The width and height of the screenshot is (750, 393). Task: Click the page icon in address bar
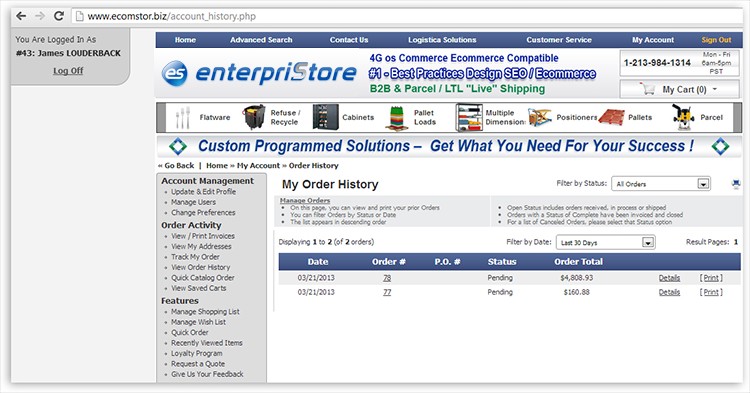coord(80,16)
